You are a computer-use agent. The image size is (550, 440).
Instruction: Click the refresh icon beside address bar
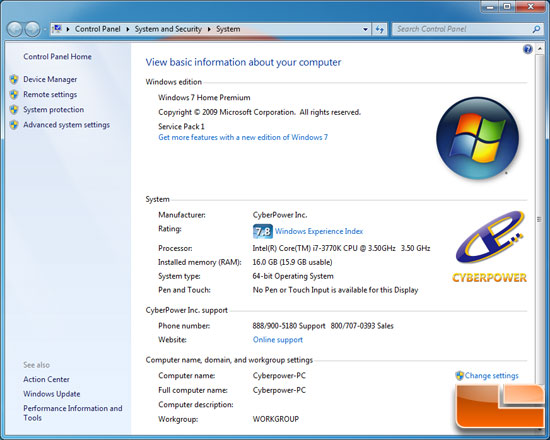[380, 29]
